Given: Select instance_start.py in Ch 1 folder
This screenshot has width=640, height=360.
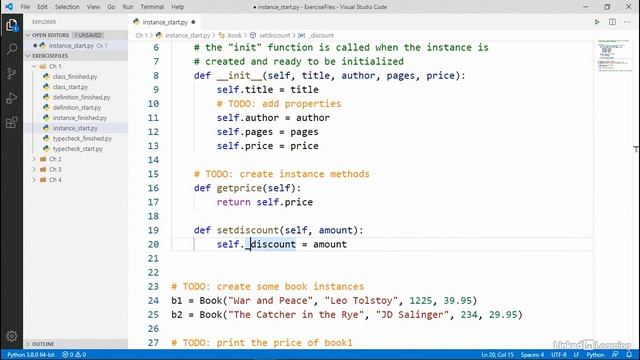Looking at the screenshot, I should 75,128.
